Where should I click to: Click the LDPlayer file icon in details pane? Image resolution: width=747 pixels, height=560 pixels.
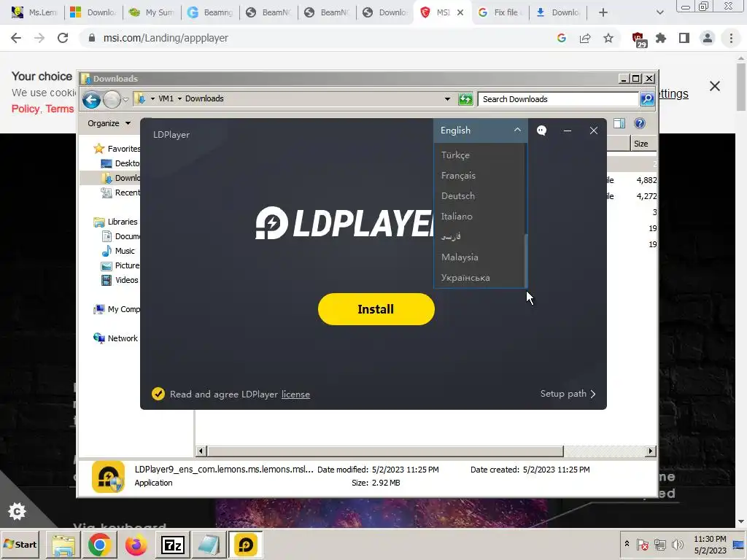point(108,476)
